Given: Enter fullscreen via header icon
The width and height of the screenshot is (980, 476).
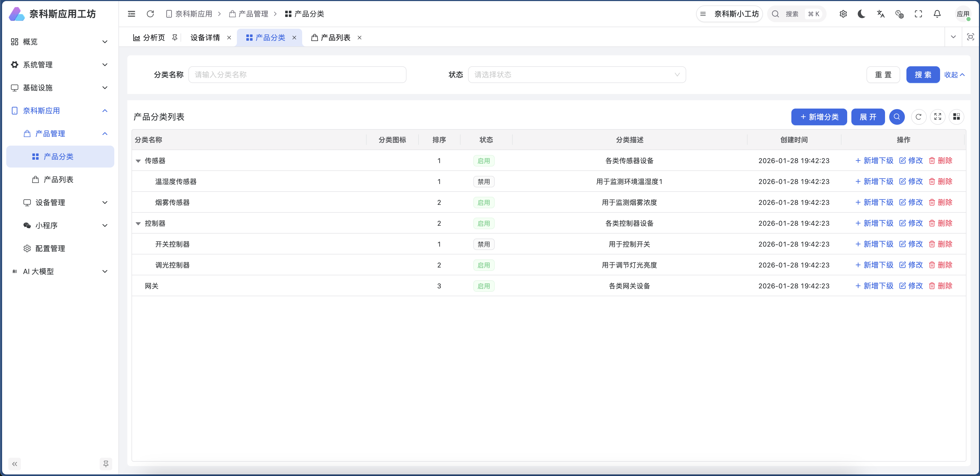Looking at the screenshot, I should click(918, 14).
